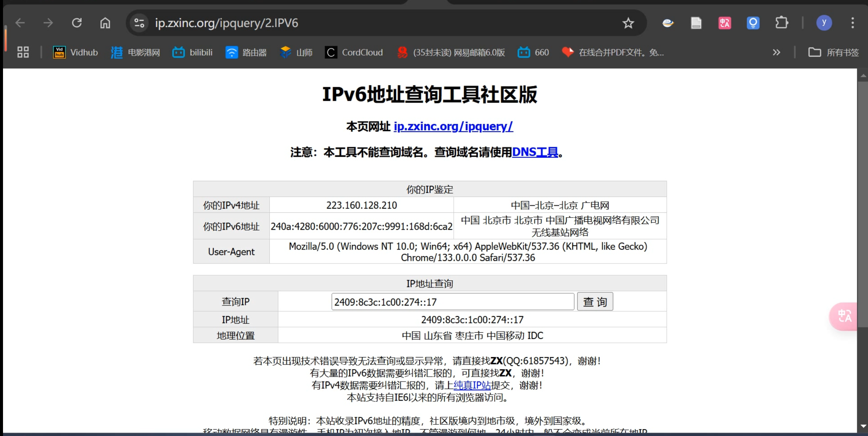Open the extensions puzzle piece icon

(x=781, y=23)
